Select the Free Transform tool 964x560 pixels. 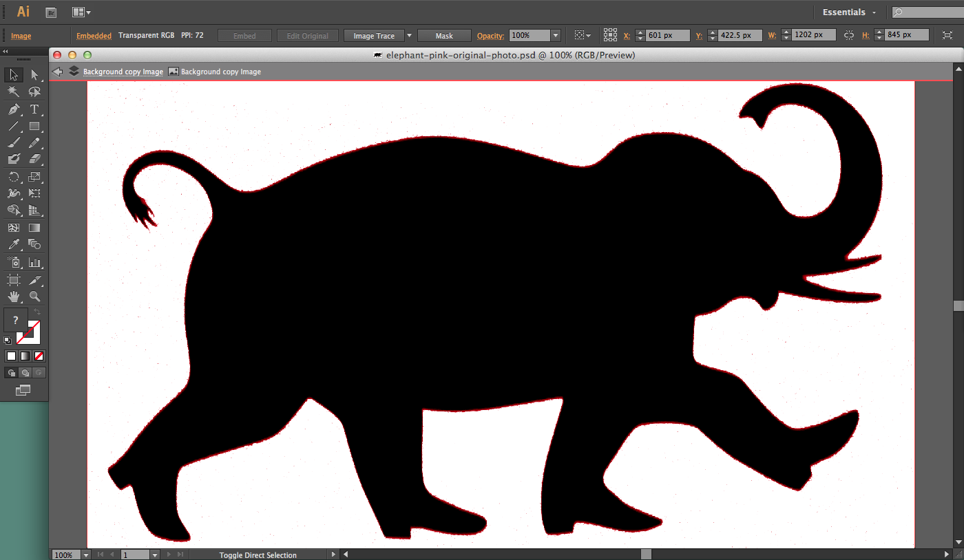point(34,194)
